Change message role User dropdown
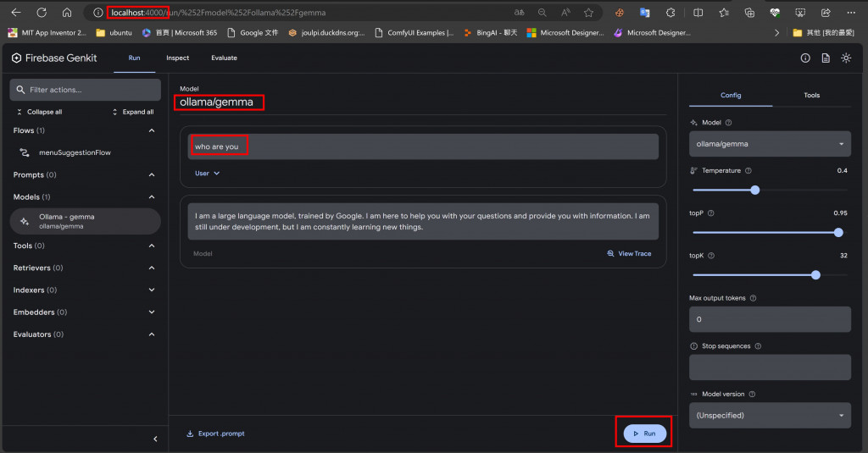This screenshot has height=453, width=868. (207, 173)
